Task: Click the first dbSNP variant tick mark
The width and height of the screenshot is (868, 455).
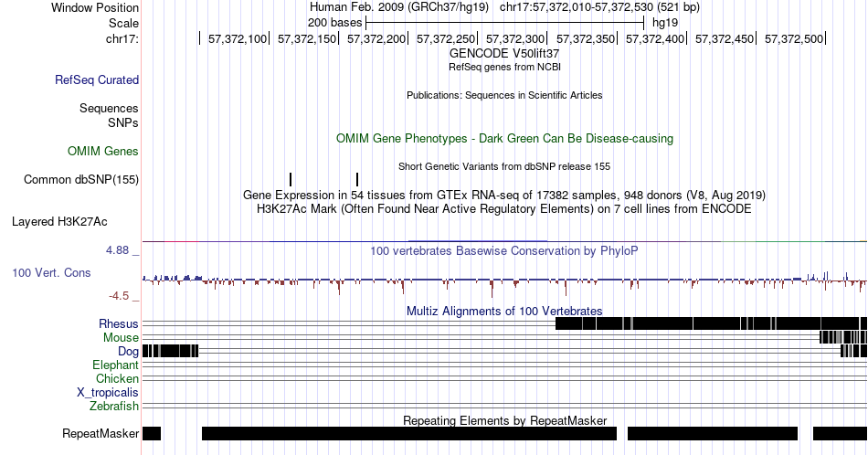Action: (x=291, y=179)
